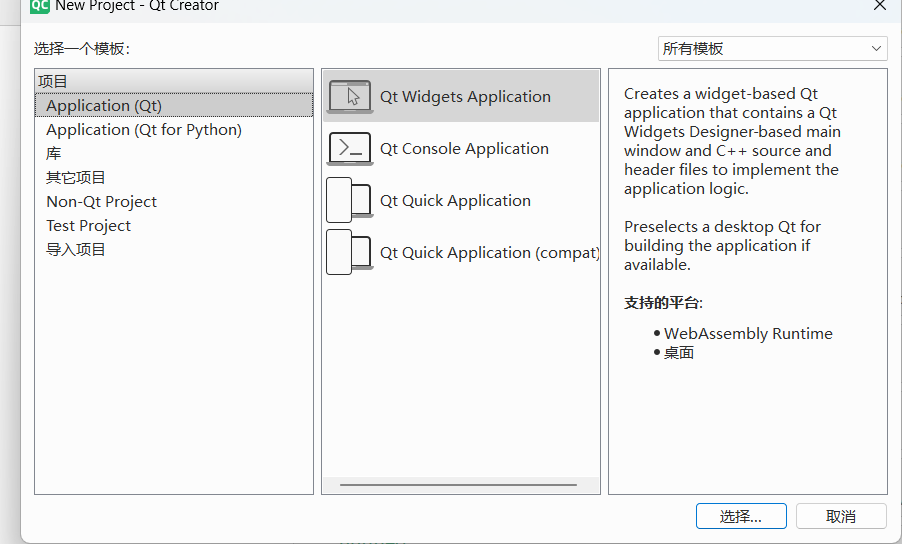Click the 支持的平台 heading

[663, 303]
